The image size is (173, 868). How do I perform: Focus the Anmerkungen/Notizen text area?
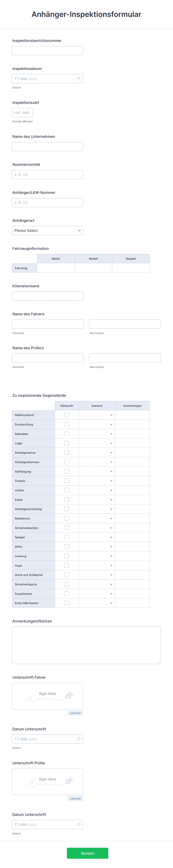click(x=86, y=645)
